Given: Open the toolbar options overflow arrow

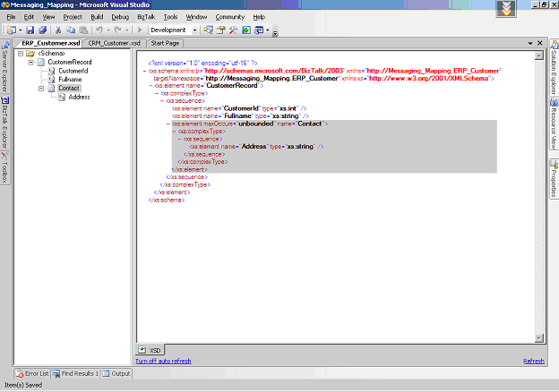Looking at the screenshot, I should [x=275, y=33].
